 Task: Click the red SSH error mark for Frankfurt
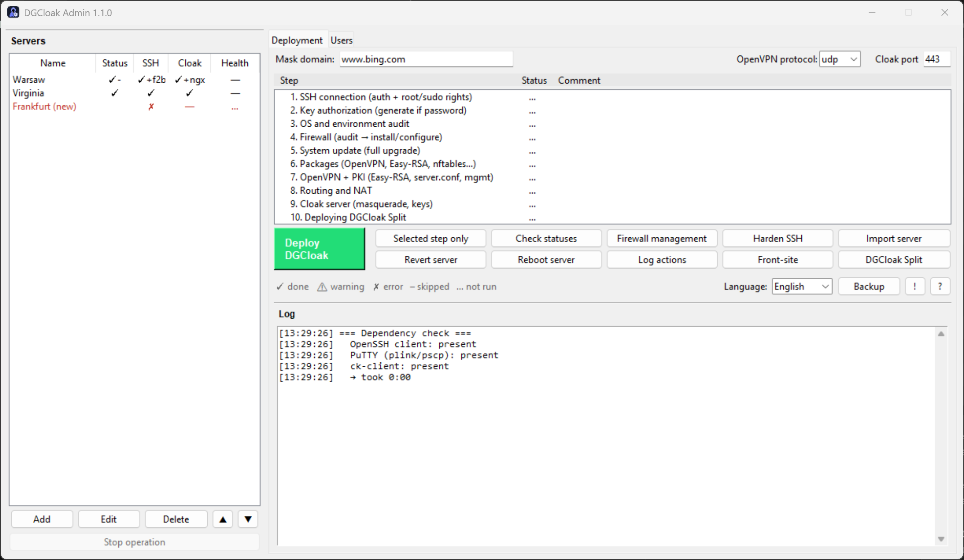pos(151,107)
